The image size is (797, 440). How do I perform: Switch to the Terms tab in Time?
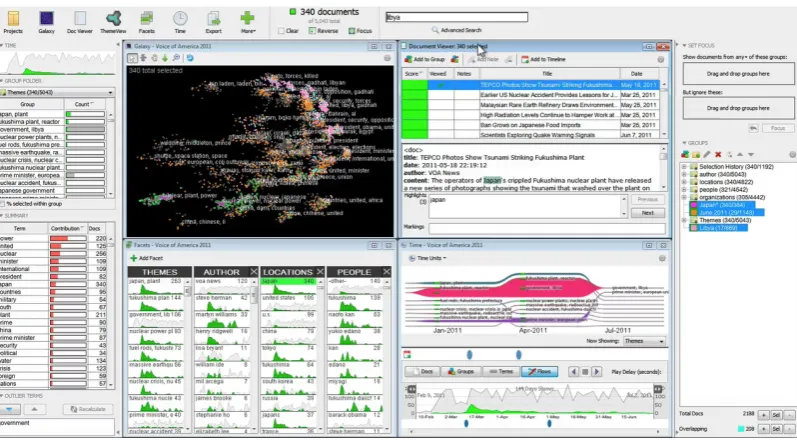coord(500,372)
